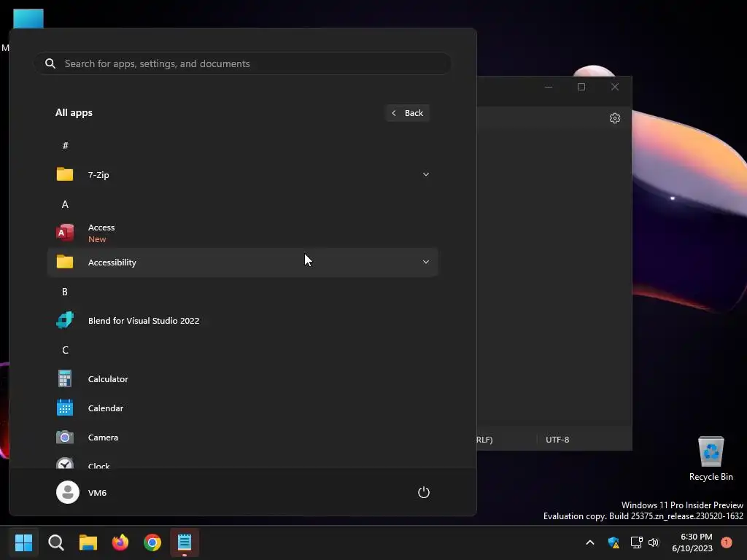Viewport: 747px width, 560px height.
Task: Click the network tray icon
Action: tap(636, 542)
